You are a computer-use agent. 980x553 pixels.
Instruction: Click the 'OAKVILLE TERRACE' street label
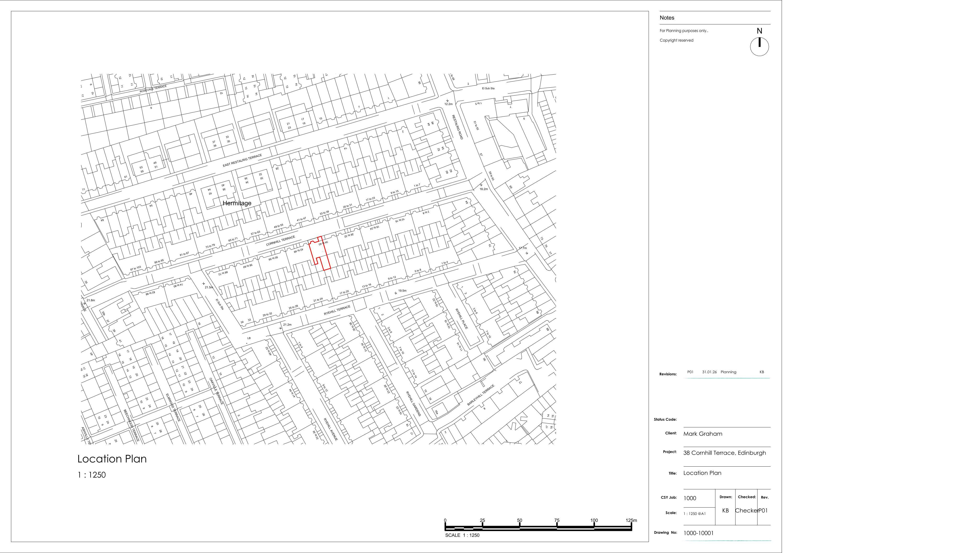click(x=217, y=391)
